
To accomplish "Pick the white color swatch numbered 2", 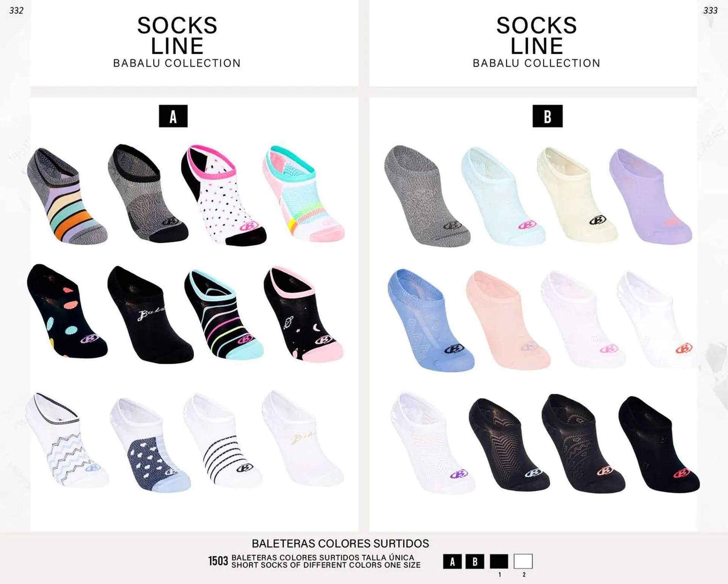I will pyautogui.click(x=523, y=561).
